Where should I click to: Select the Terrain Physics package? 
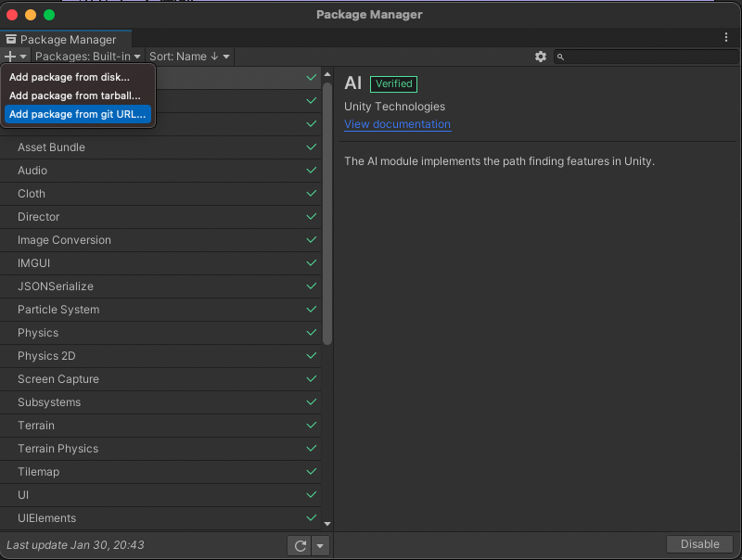point(160,449)
